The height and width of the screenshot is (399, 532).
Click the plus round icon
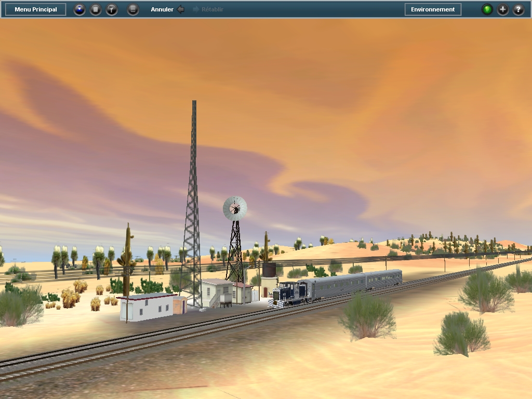pyautogui.click(x=503, y=9)
